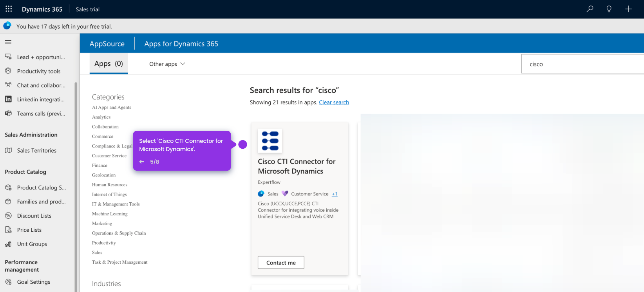Click the sidebar vertical scrollbar
The height and width of the screenshot is (292, 644).
pos(76,187)
